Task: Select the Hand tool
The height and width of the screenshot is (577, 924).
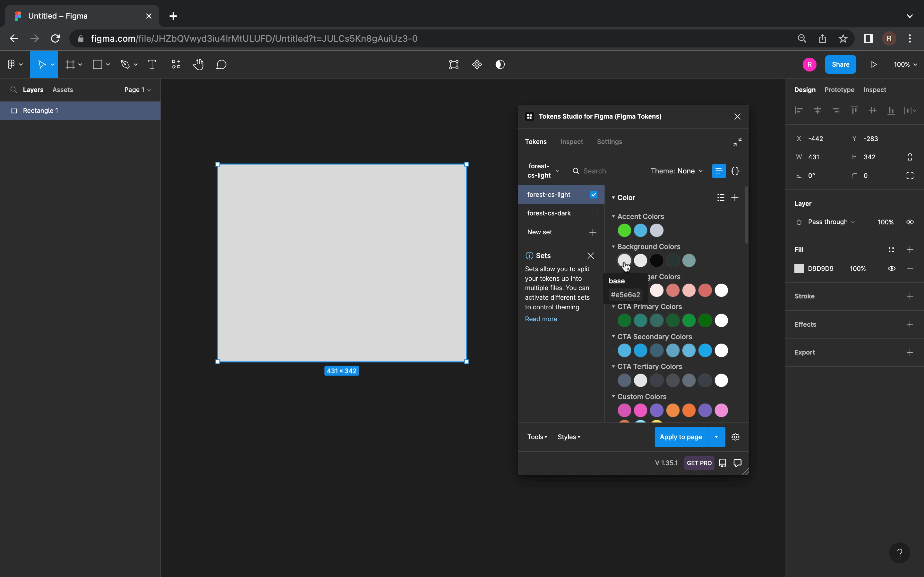Action: pos(198,64)
